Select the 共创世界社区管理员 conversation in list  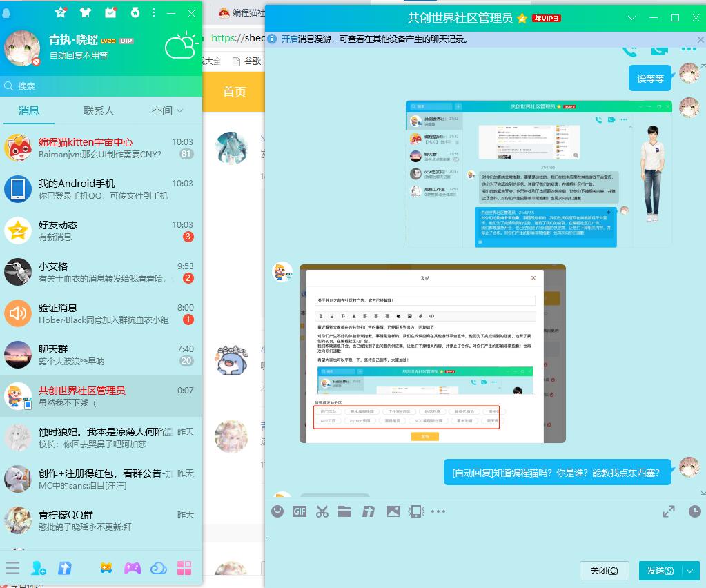tap(101, 396)
